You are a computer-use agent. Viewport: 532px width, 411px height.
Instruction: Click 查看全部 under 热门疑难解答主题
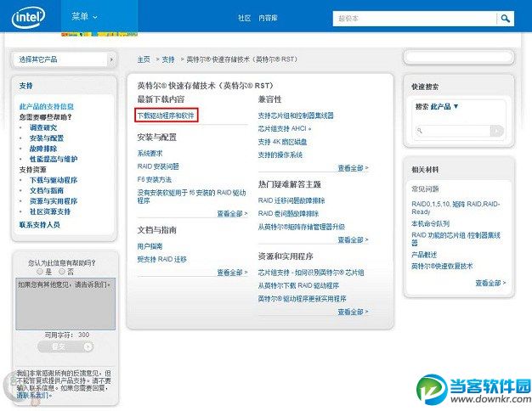353,239
